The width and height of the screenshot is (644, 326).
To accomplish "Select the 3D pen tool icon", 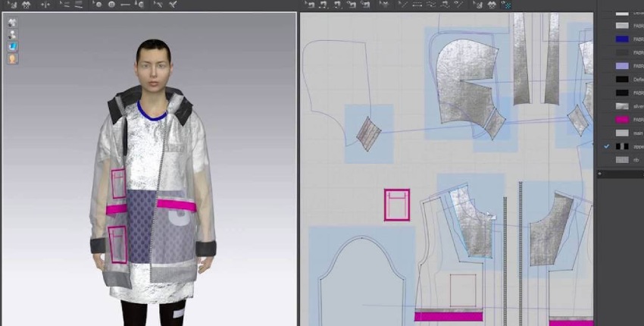I will pyautogui.click(x=158, y=5).
